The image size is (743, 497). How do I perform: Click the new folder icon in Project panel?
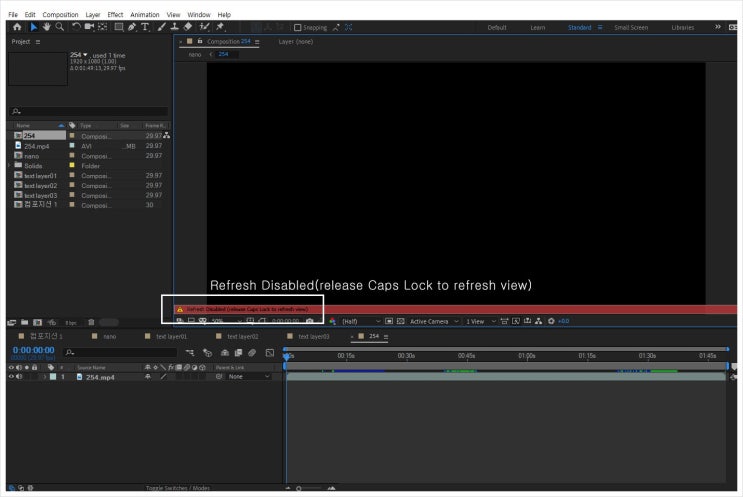[x=25, y=322]
